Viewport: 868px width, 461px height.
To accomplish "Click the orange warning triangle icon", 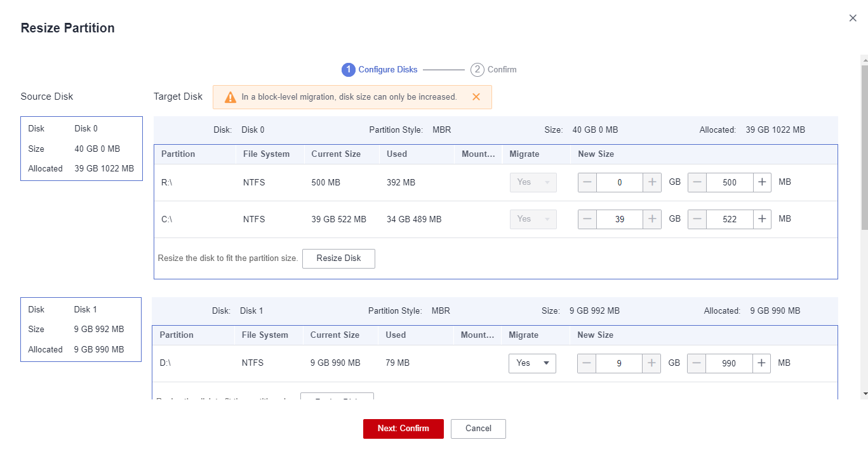I will pyautogui.click(x=230, y=97).
